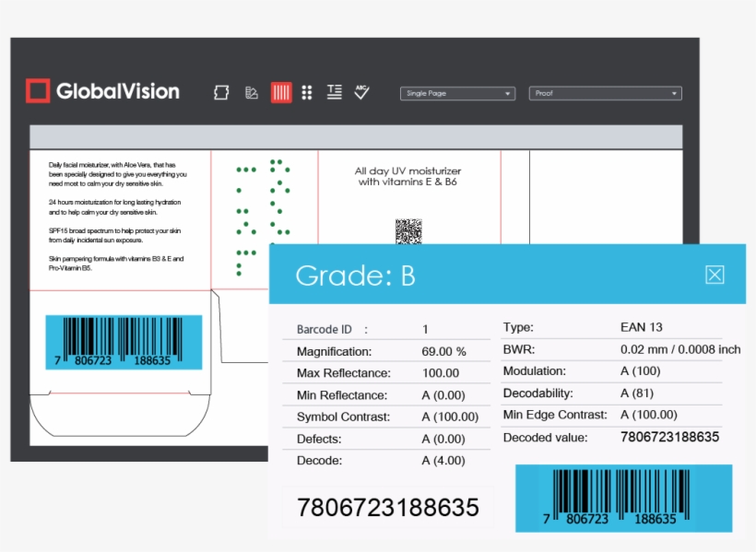Open the text inspection tool icon
The width and height of the screenshot is (756, 552).
(x=334, y=92)
